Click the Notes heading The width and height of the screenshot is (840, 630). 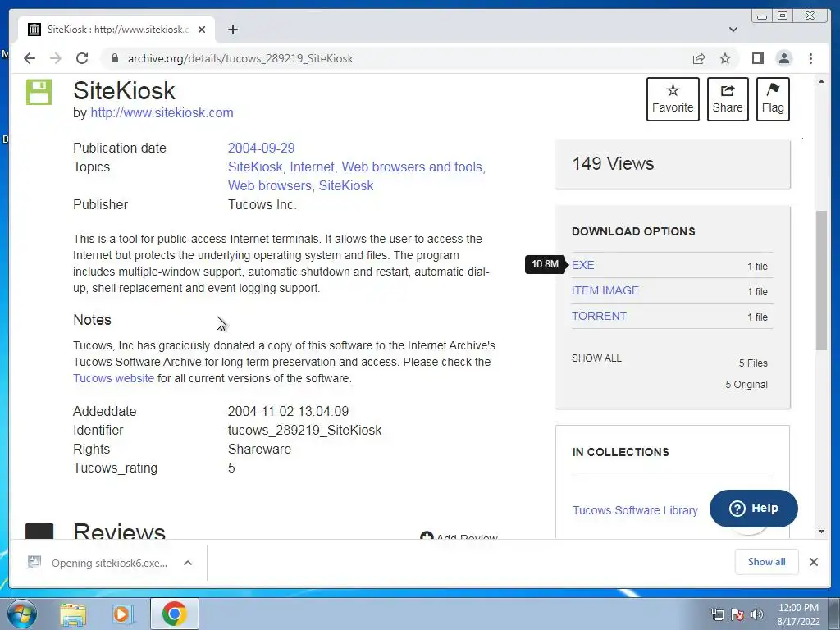(x=92, y=320)
